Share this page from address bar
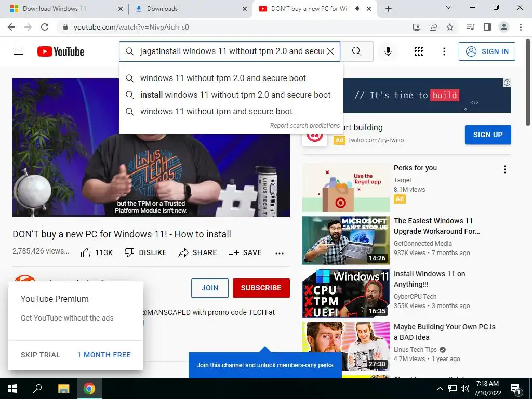532x399 pixels. click(433, 27)
